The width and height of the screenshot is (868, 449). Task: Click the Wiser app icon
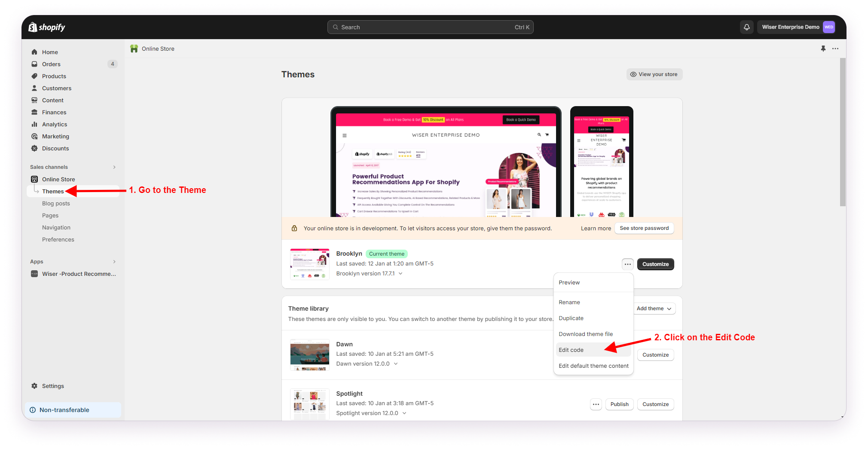click(x=34, y=274)
